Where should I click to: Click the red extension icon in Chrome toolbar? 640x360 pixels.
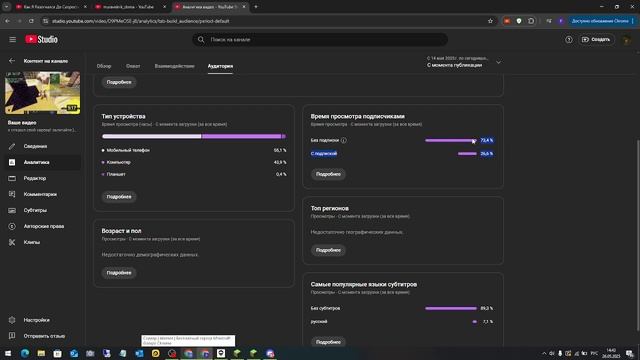click(x=507, y=21)
